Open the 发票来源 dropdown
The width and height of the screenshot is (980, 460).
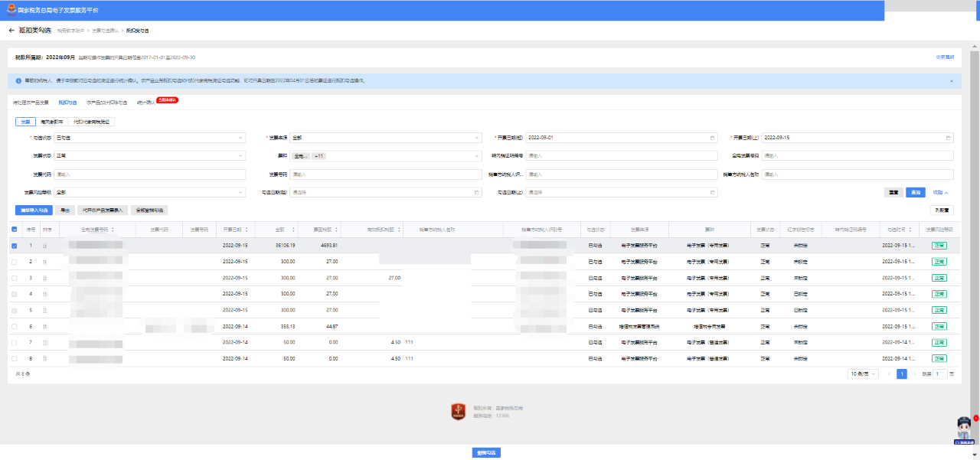[385, 138]
